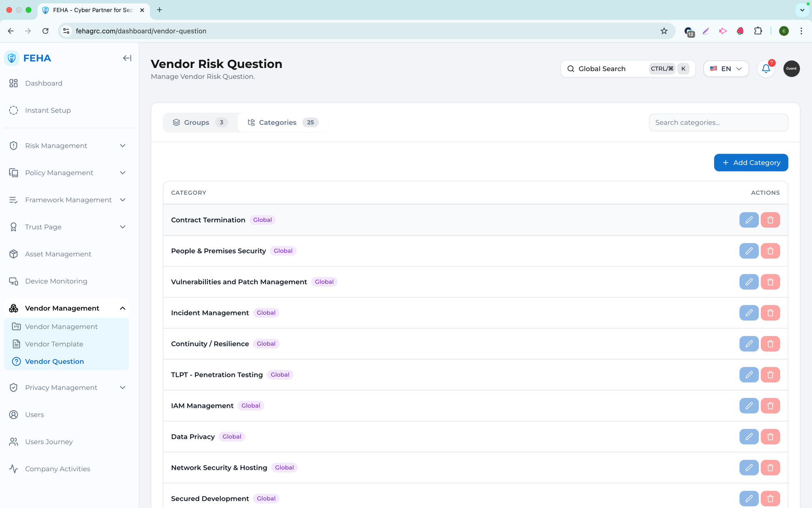
Task: Click the Search categories field
Action: (718, 122)
